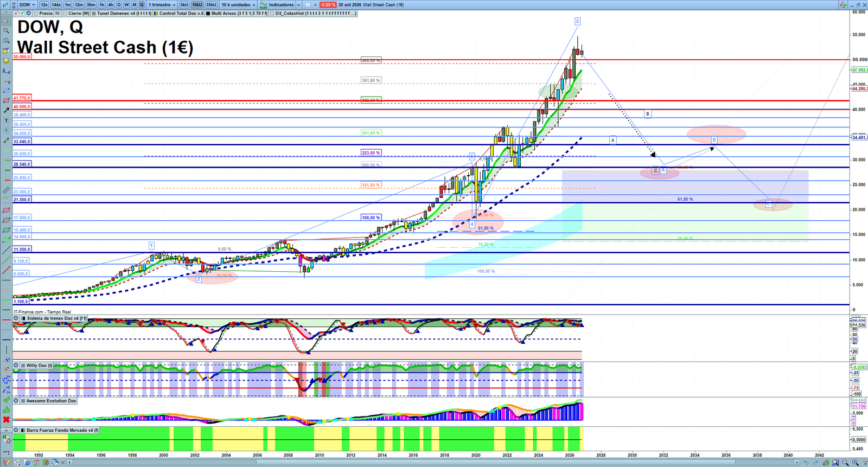Expand the left toolbar chevron
The height and width of the screenshot is (467, 868).
[6, 430]
